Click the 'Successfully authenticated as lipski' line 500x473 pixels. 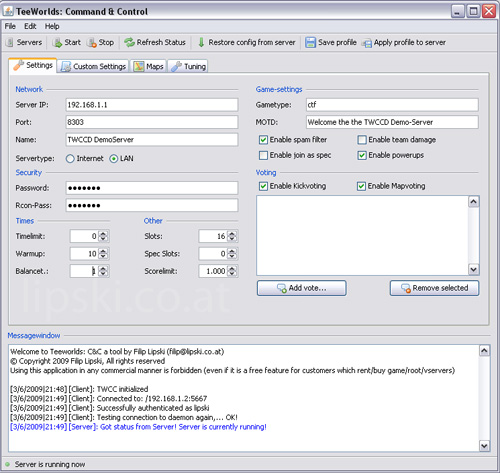pyautogui.click(x=110, y=408)
